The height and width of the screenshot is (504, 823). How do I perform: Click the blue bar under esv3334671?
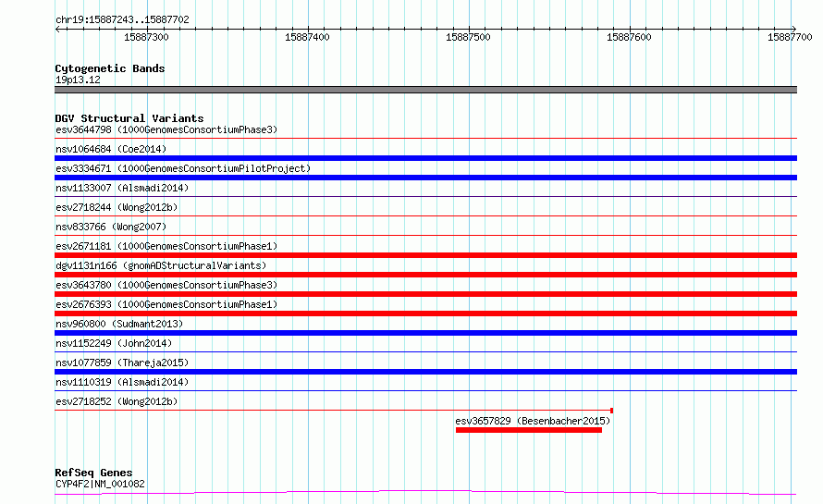click(x=425, y=178)
